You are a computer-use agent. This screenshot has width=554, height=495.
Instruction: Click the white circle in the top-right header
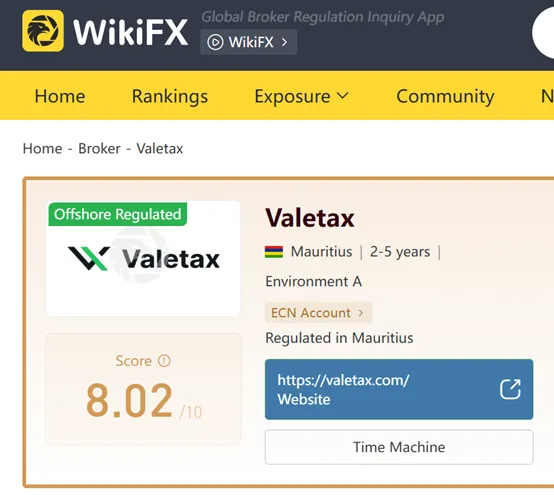pyautogui.click(x=543, y=33)
